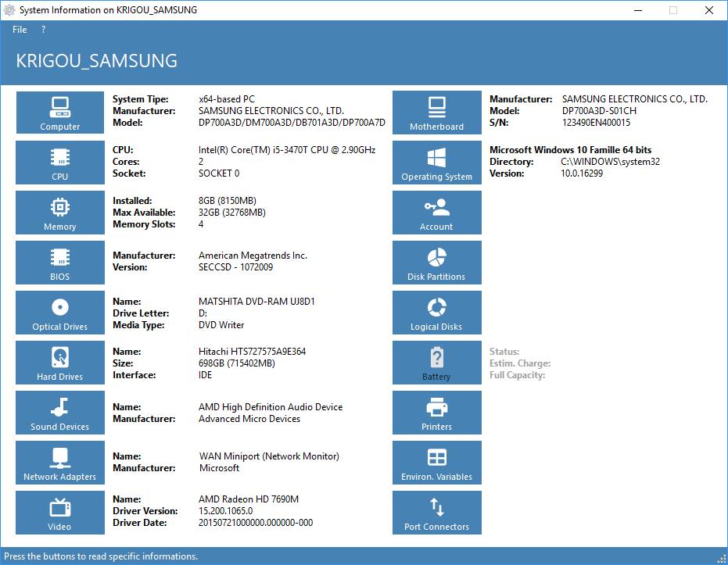Click the app gear icon in title bar

pos(9,9)
